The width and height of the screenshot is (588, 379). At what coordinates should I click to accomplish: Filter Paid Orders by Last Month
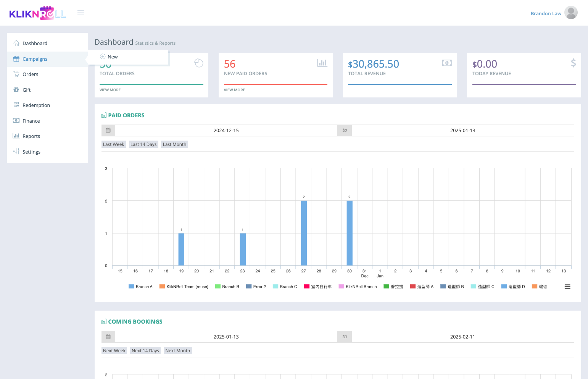(174, 144)
